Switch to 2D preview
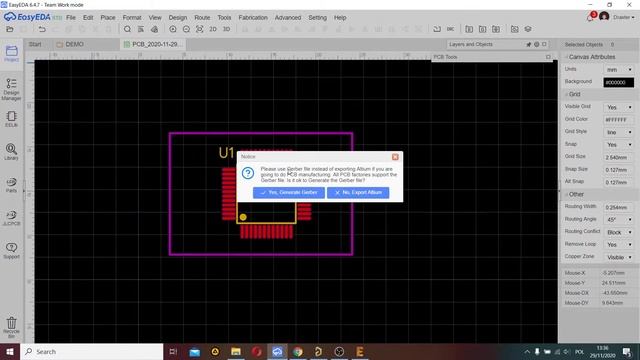The width and height of the screenshot is (640, 360). click(x=213, y=29)
